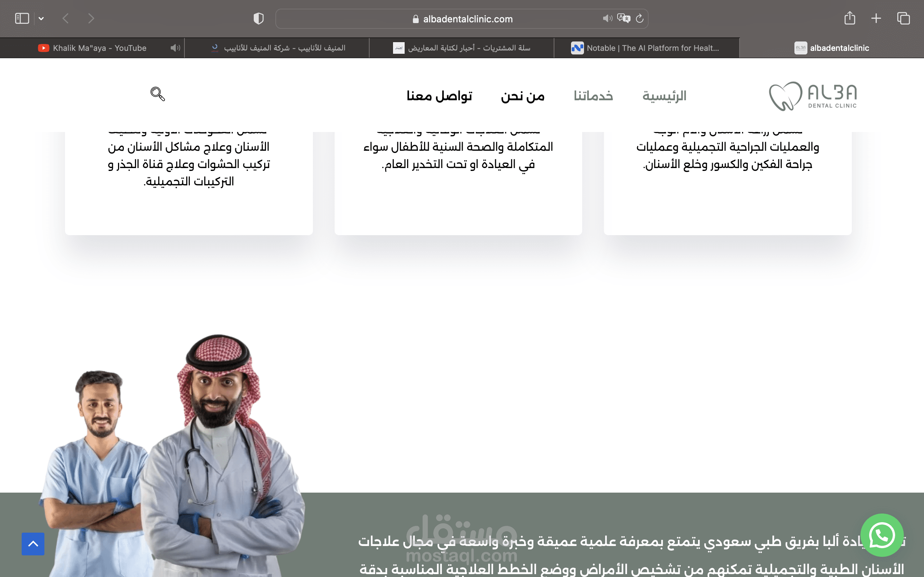Image resolution: width=924 pixels, height=577 pixels.
Task: Mute the YouTube tab speaker icon
Action: coord(175,48)
